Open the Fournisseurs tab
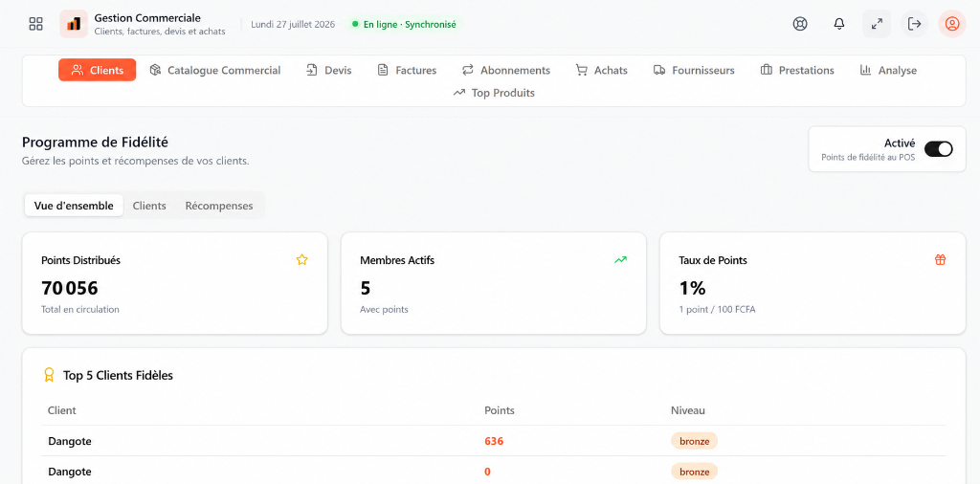This screenshot has width=980, height=484. tap(694, 70)
